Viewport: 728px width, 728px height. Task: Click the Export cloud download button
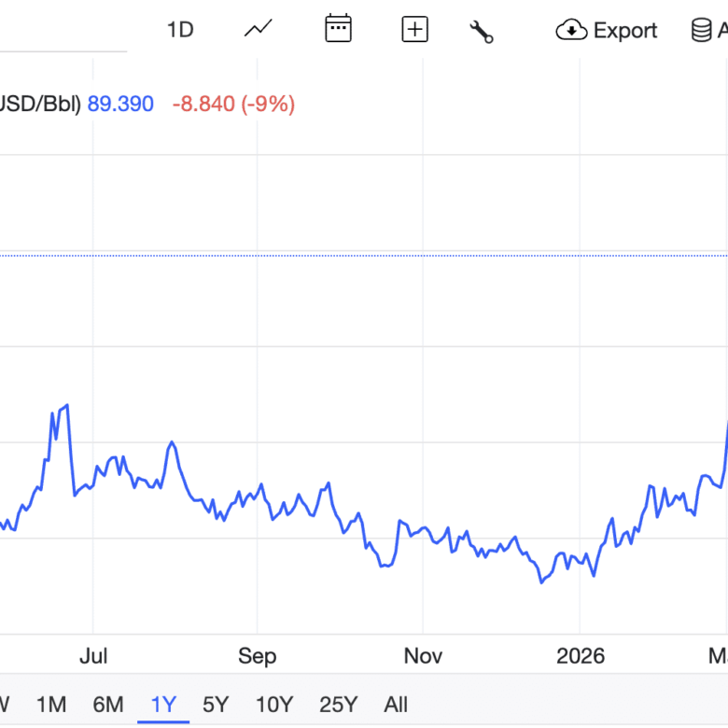pyautogui.click(x=607, y=31)
